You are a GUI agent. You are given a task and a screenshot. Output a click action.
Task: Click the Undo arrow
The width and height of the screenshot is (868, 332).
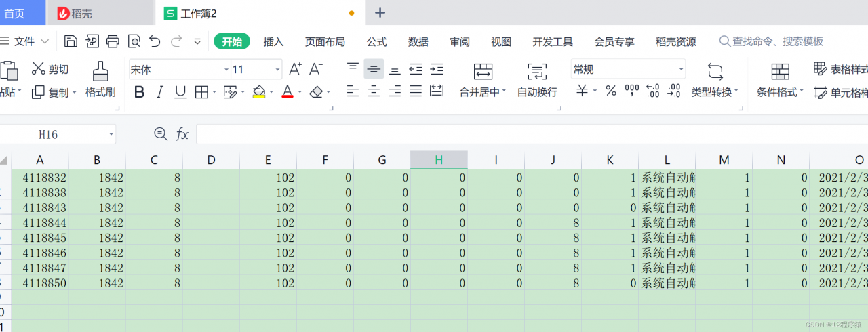pos(155,41)
